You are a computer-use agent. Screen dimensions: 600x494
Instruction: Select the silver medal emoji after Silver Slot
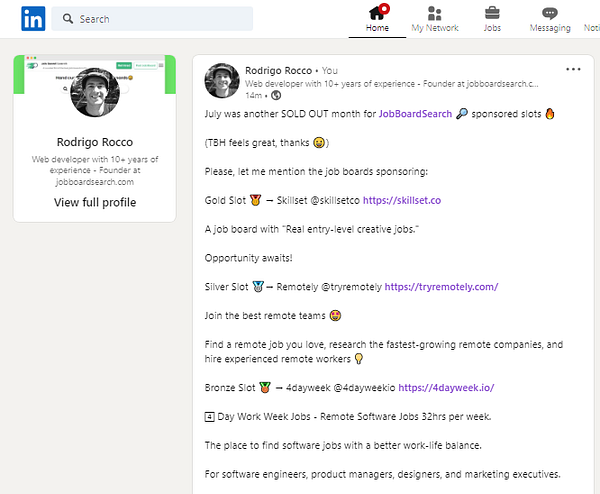tap(258, 287)
